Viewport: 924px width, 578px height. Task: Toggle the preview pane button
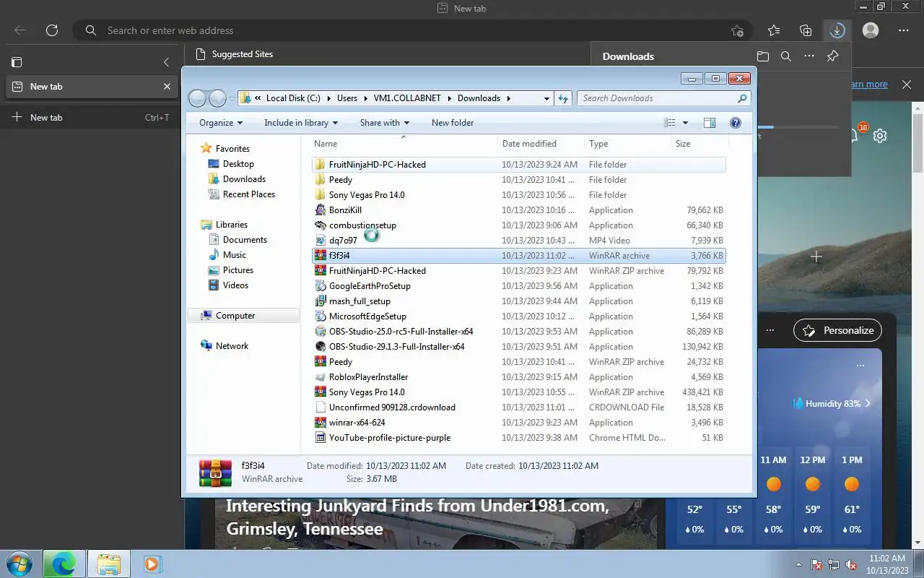tap(710, 123)
